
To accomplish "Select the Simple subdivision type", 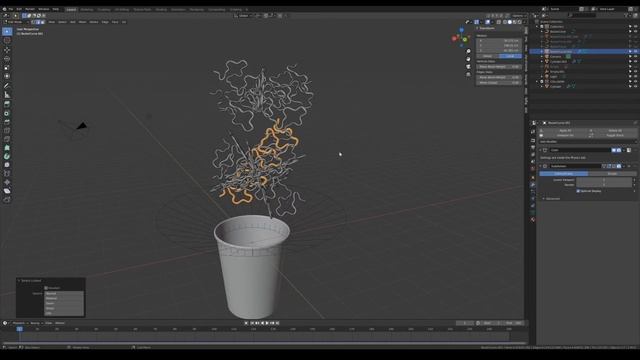I will click(612, 174).
